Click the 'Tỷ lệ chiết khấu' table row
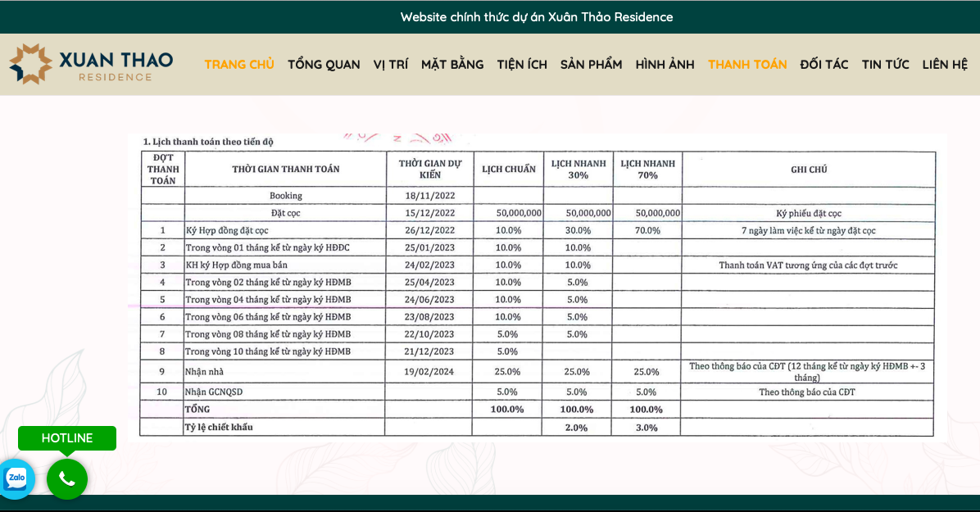The width and height of the screenshot is (980, 512). pos(219,428)
